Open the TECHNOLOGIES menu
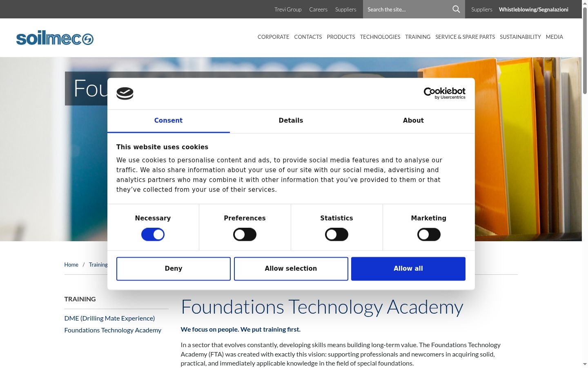This screenshot has width=588, height=368. (x=380, y=37)
